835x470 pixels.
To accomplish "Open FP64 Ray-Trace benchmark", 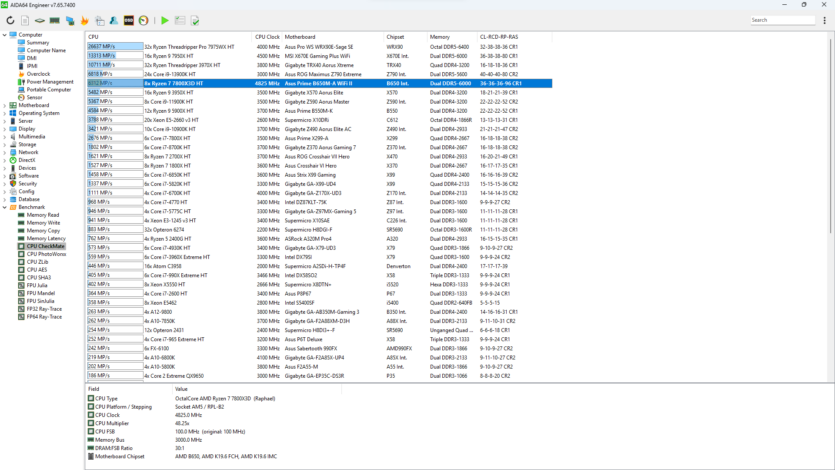I will [44, 317].
